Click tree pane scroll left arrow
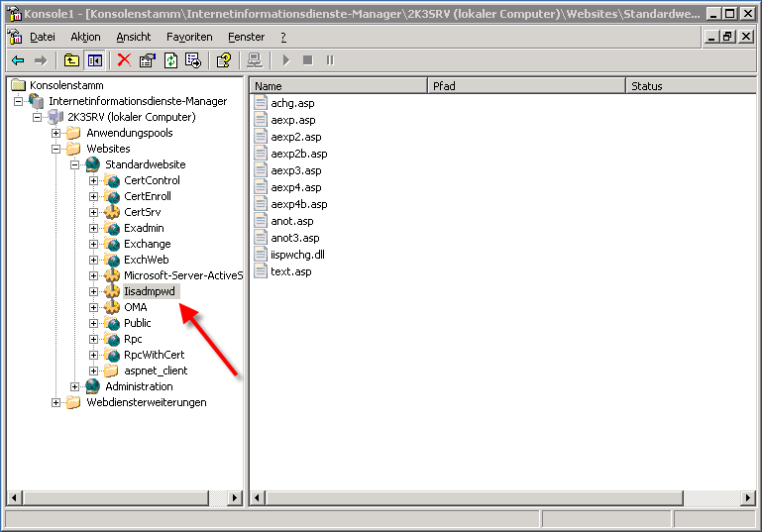The image size is (762, 532). tap(14, 497)
